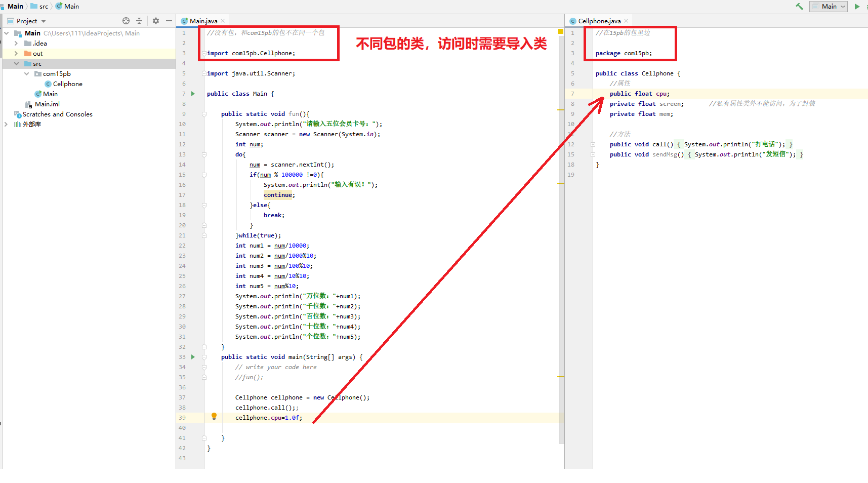Collapse the src folder

tap(16, 64)
